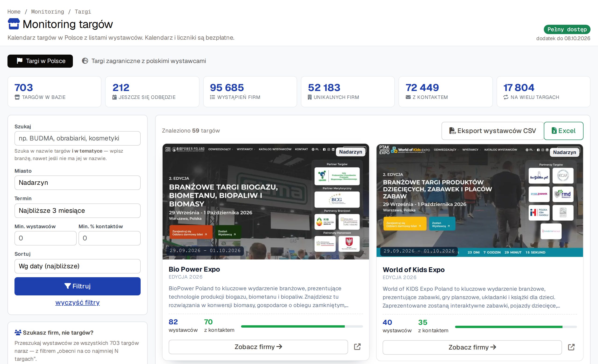
Task: Click the 703 Targów w bazie card
Action: (54, 92)
